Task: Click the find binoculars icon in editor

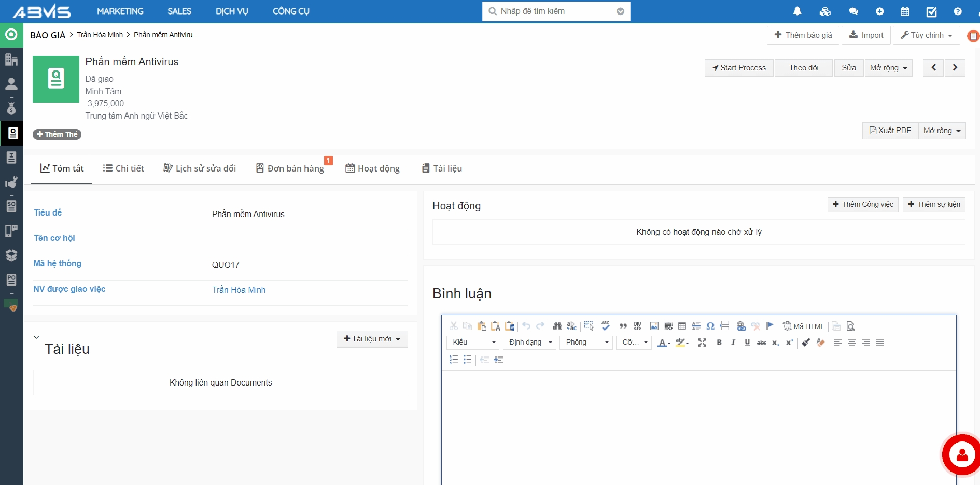Action: (557, 326)
